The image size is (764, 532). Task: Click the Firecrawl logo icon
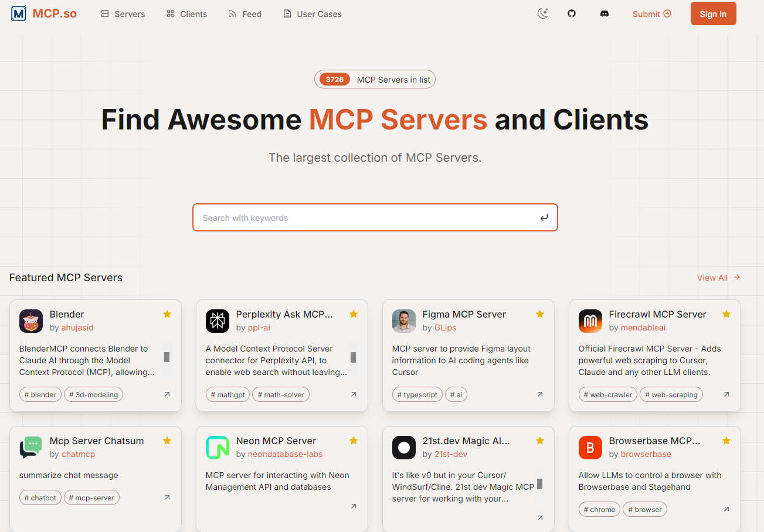coord(590,321)
